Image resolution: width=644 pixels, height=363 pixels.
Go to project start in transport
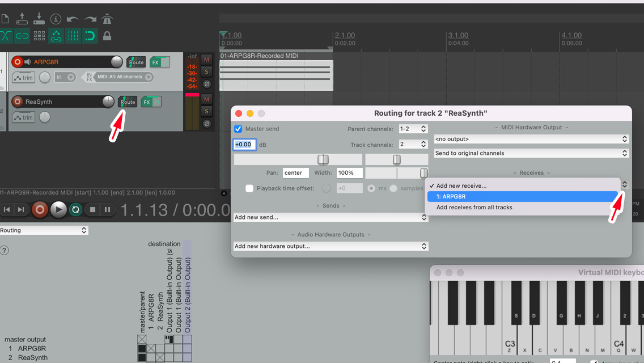[7, 210]
